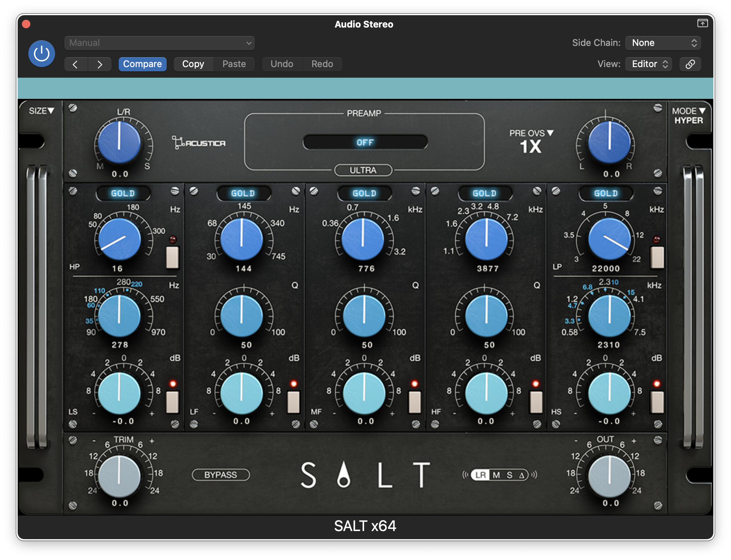This screenshot has height=560, width=731.
Task: Go to next preset arrow
Action: point(100,64)
